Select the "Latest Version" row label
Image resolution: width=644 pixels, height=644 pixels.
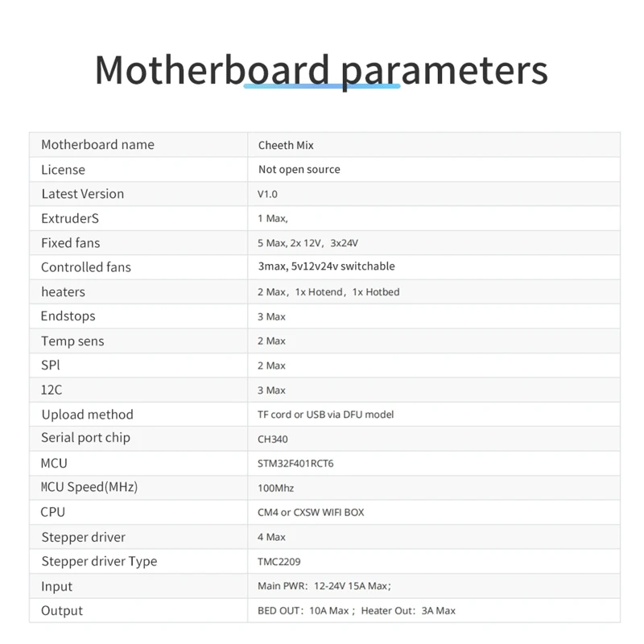83,194
